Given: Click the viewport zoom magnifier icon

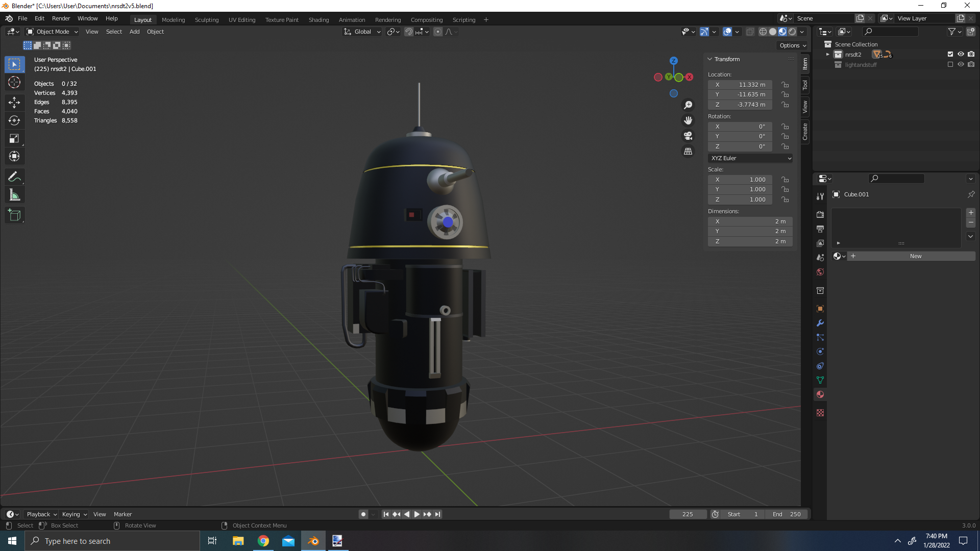Looking at the screenshot, I should point(688,105).
